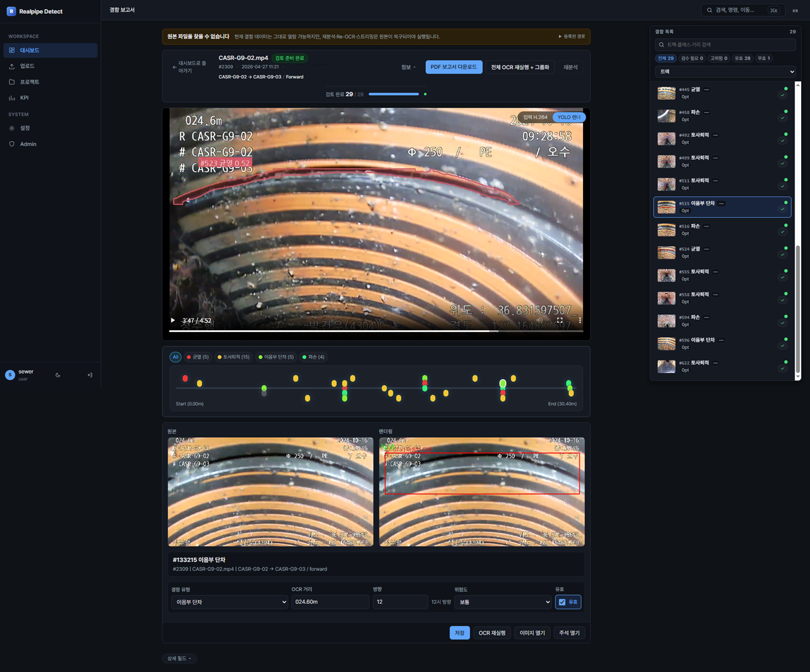810x672 pixels.
Task: Open the 위험도 dropdown
Action: coord(503,602)
